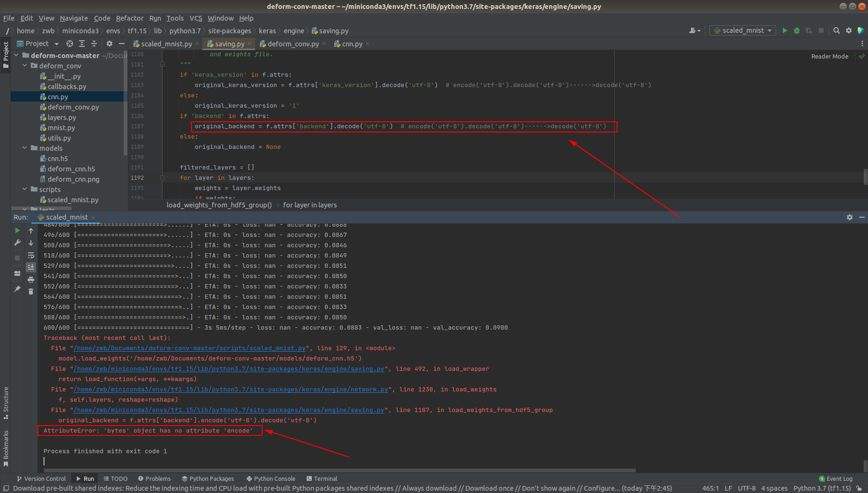The width and height of the screenshot is (868, 493).
Task: Toggle tool window bars icon in status bar
Action: (x=6, y=488)
